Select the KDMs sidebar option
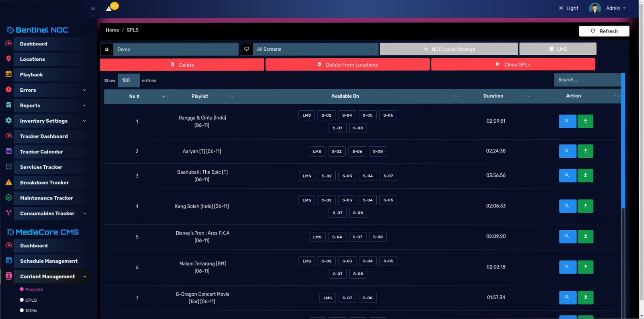The image size is (644, 319). point(31,311)
